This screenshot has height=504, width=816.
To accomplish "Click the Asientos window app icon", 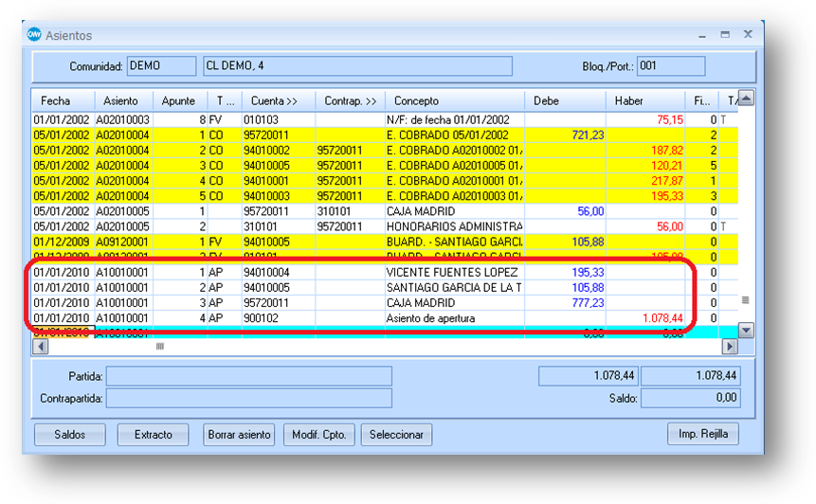I will click(x=34, y=35).
